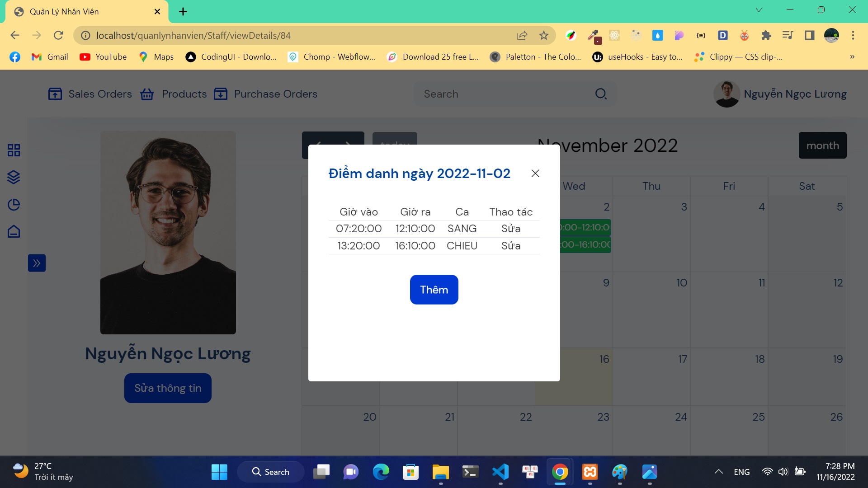868x488 pixels.
Task: Click Sửa for the SANG shift
Action: pos(511,229)
